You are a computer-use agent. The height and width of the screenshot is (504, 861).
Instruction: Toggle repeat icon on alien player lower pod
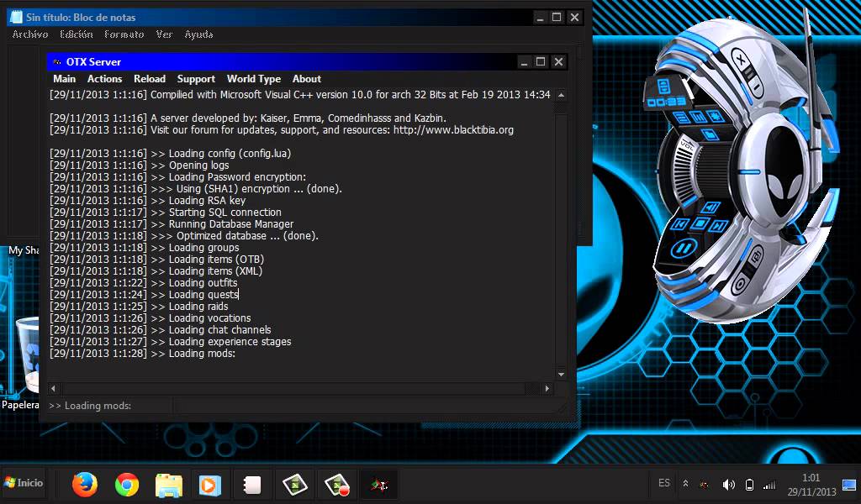(x=756, y=256)
